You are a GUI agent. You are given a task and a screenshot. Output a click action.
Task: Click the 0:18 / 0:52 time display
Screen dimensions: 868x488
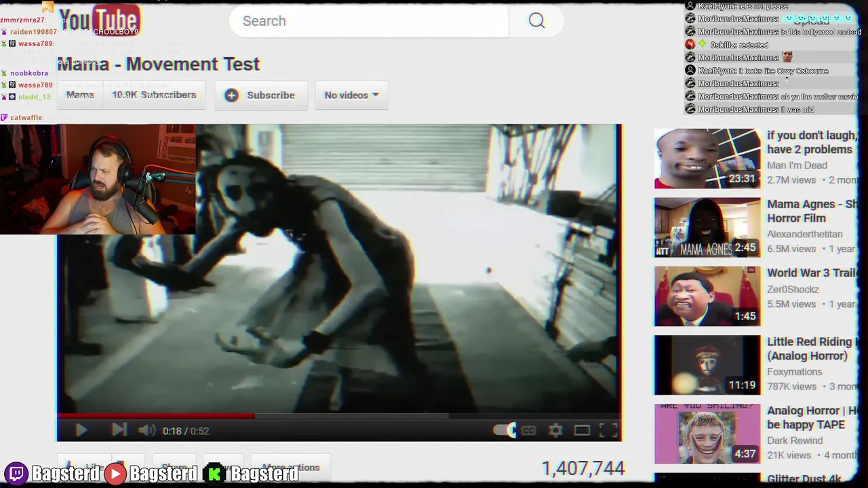186,431
